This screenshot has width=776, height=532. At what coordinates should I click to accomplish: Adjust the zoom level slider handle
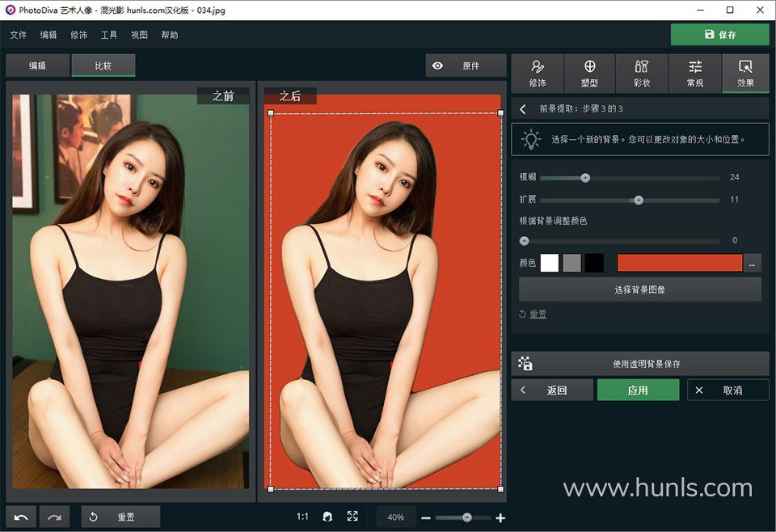coord(466,517)
